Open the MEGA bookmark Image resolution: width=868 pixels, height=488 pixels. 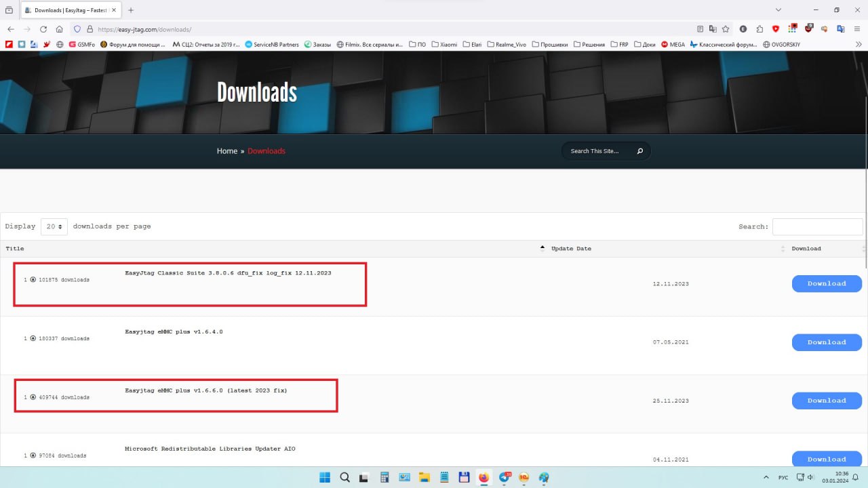click(x=673, y=44)
